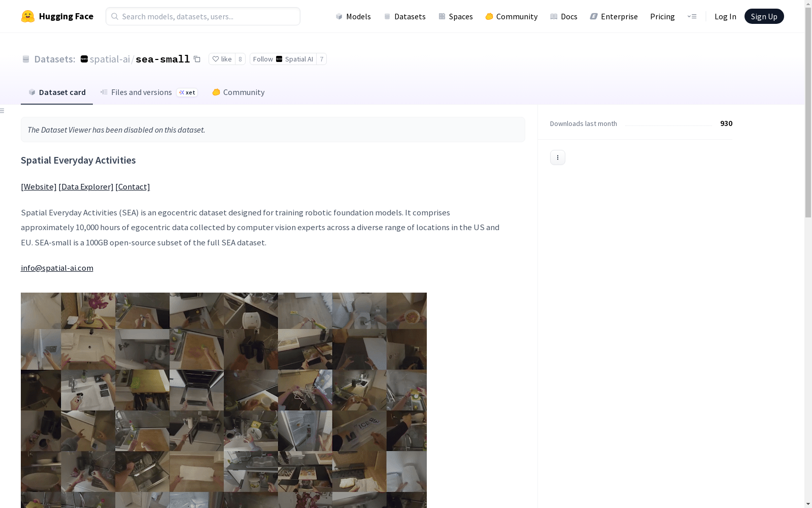
Task: Click the Log In link
Action: click(725, 16)
